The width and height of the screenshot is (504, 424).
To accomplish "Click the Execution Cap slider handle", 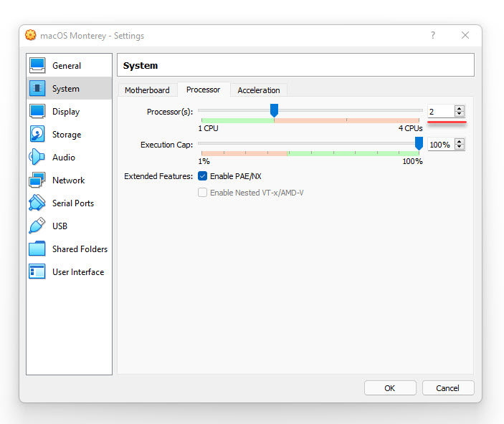I will [x=419, y=143].
